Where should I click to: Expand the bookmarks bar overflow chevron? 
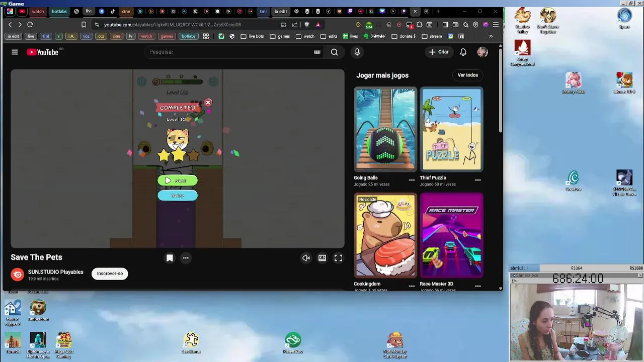pyautogui.click(x=491, y=36)
